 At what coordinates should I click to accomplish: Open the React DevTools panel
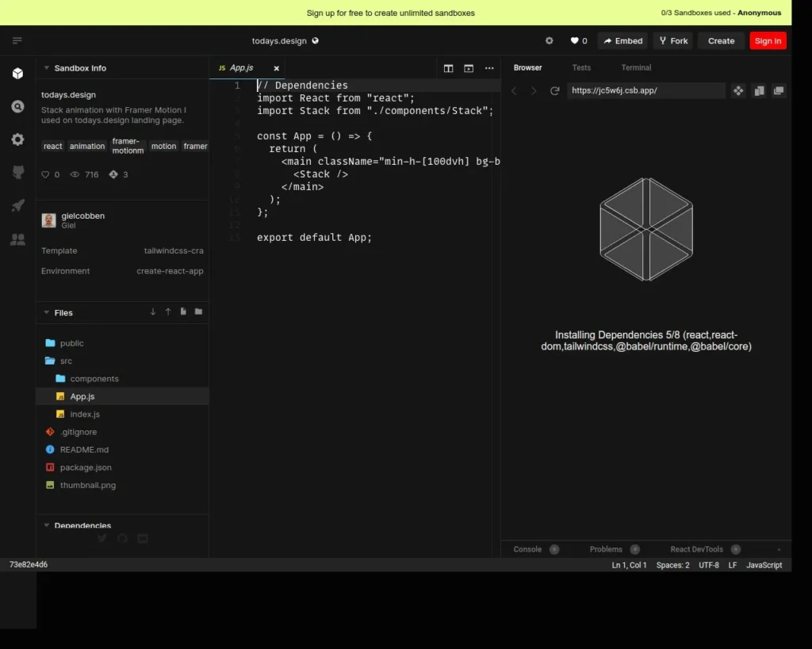point(705,549)
